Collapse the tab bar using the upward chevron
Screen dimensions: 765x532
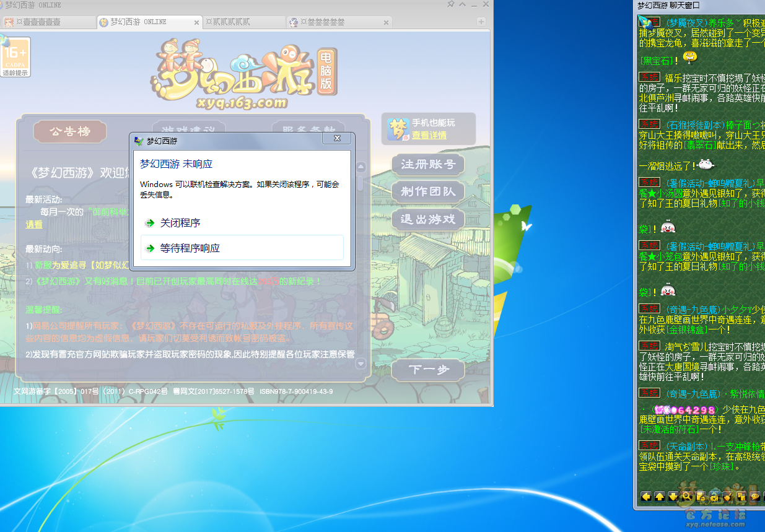coord(462,4)
